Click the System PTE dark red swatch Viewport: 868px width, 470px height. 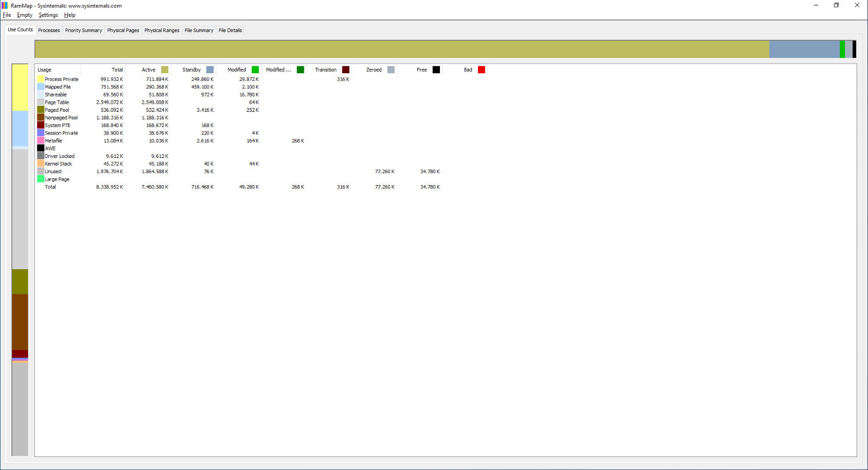click(41, 125)
